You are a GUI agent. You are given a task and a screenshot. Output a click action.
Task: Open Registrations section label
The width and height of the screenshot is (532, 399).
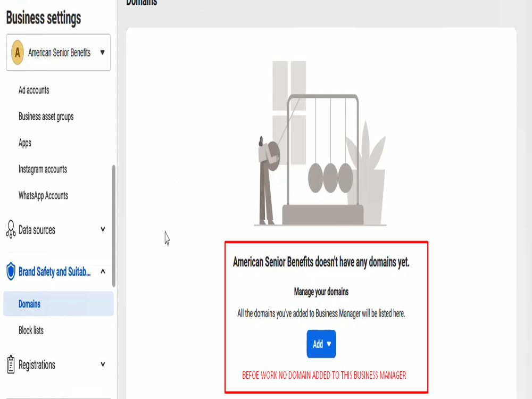point(37,365)
